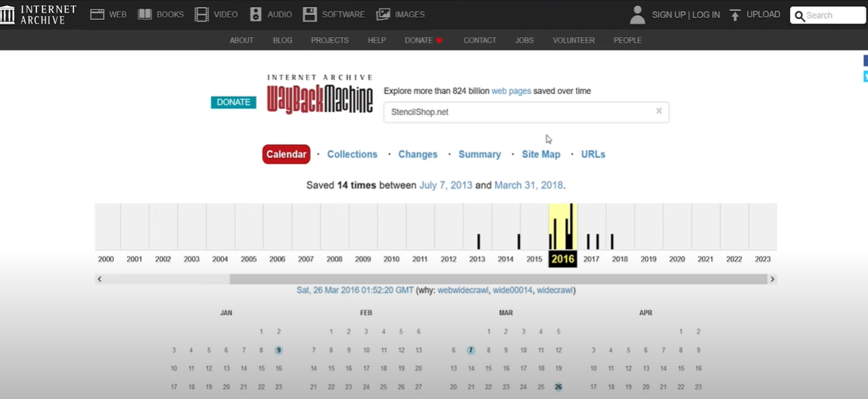Open the Images section icon
Viewport: 868px width, 399px height.
coord(383,14)
